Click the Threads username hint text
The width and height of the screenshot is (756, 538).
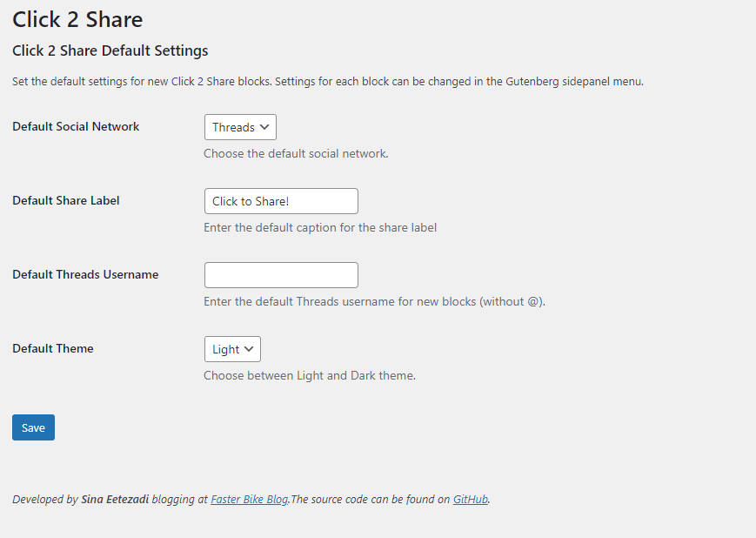[375, 301]
